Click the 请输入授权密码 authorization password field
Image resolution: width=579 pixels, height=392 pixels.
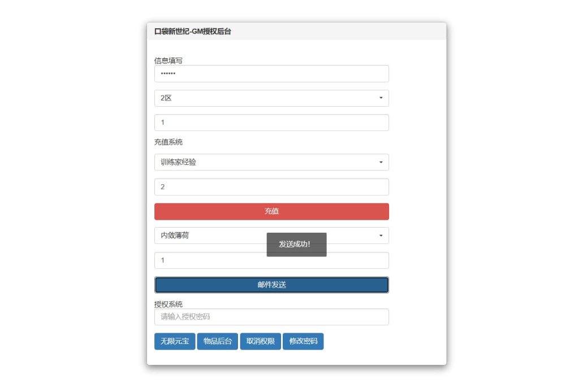271,317
